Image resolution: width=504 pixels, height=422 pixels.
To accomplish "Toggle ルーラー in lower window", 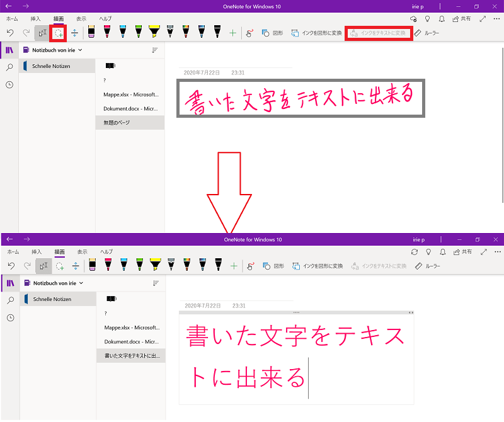I will click(x=428, y=266).
